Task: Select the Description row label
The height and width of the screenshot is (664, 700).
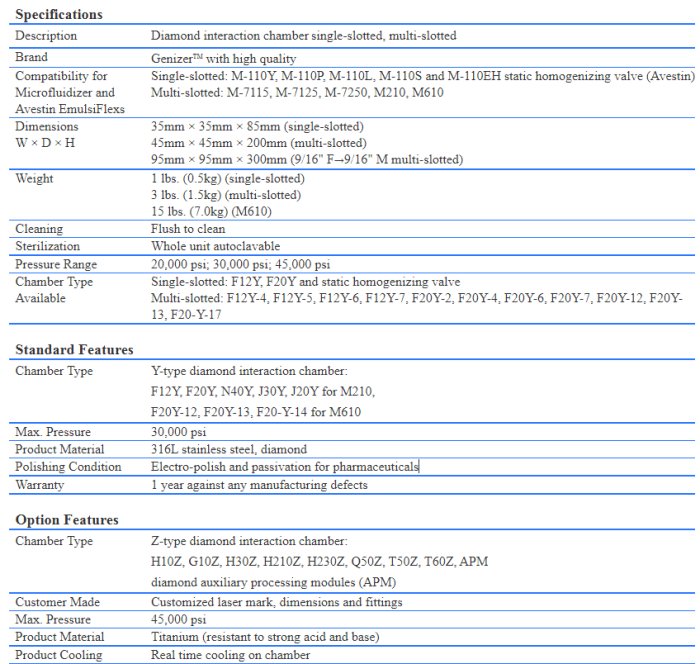Action: [x=46, y=36]
